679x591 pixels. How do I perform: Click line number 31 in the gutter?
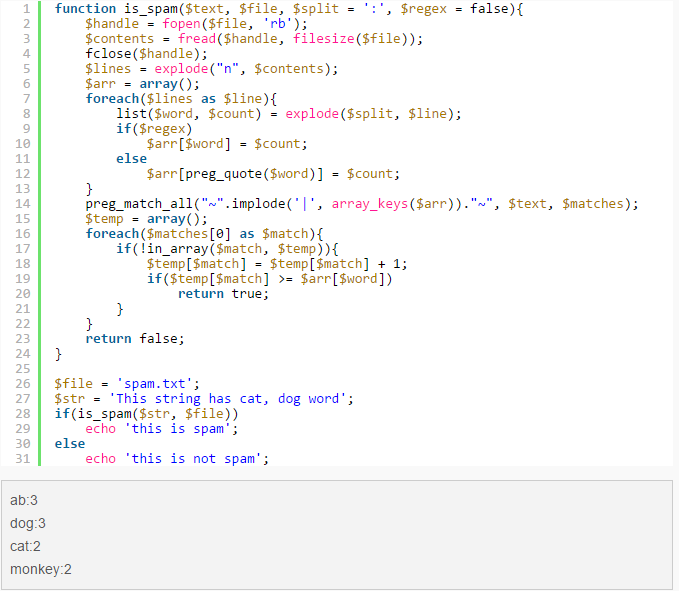click(23, 459)
